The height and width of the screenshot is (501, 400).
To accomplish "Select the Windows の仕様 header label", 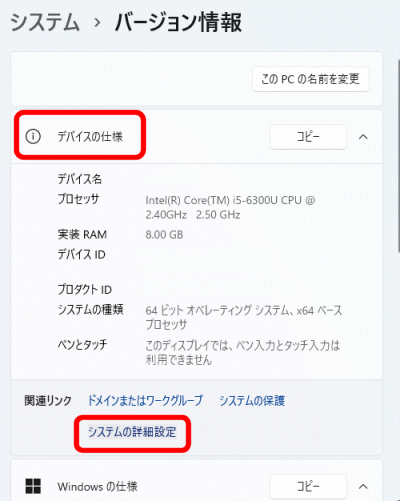I will tap(97, 486).
